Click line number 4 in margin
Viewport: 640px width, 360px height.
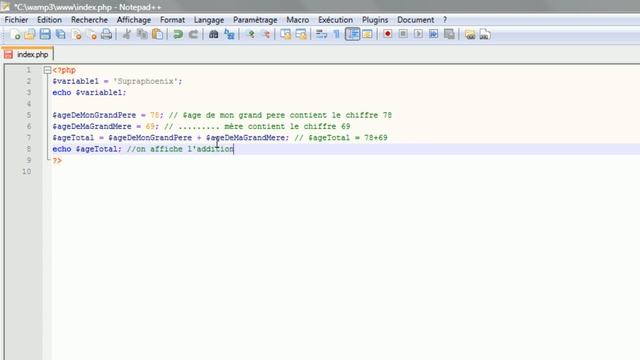[x=29, y=104]
